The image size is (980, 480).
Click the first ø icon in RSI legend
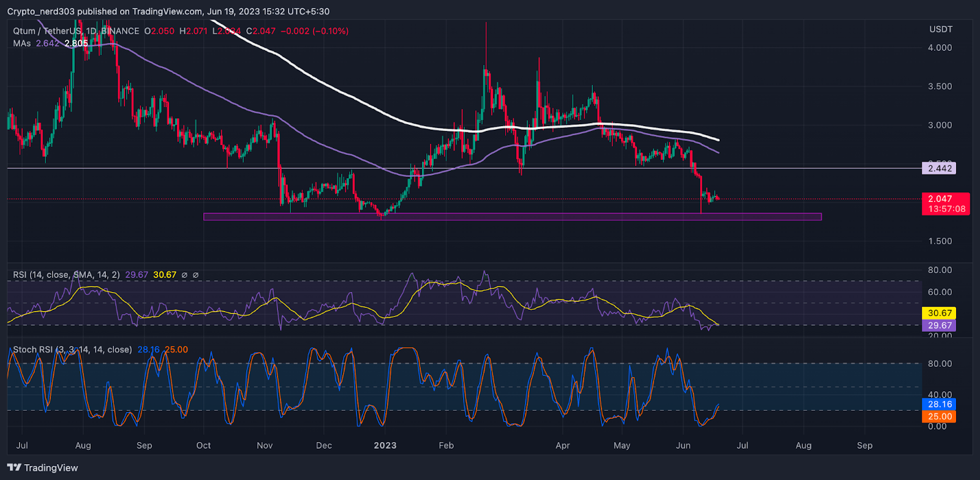tap(184, 275)
